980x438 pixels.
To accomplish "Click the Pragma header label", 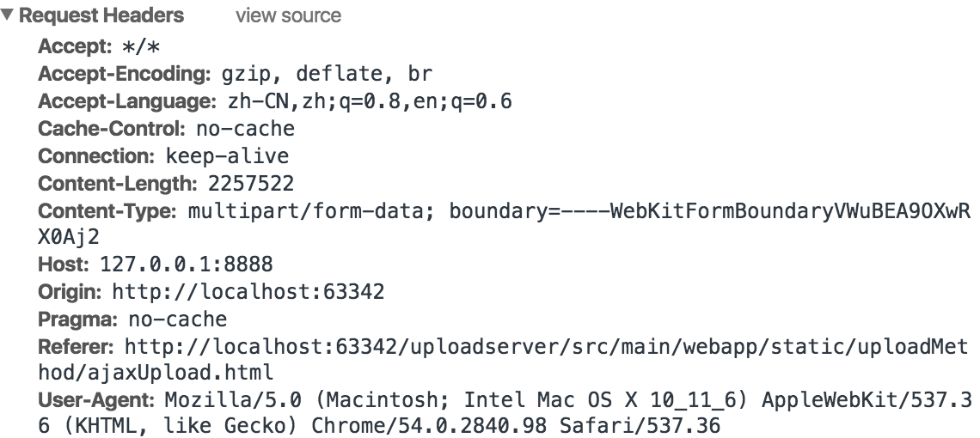I will coord(77,319).
